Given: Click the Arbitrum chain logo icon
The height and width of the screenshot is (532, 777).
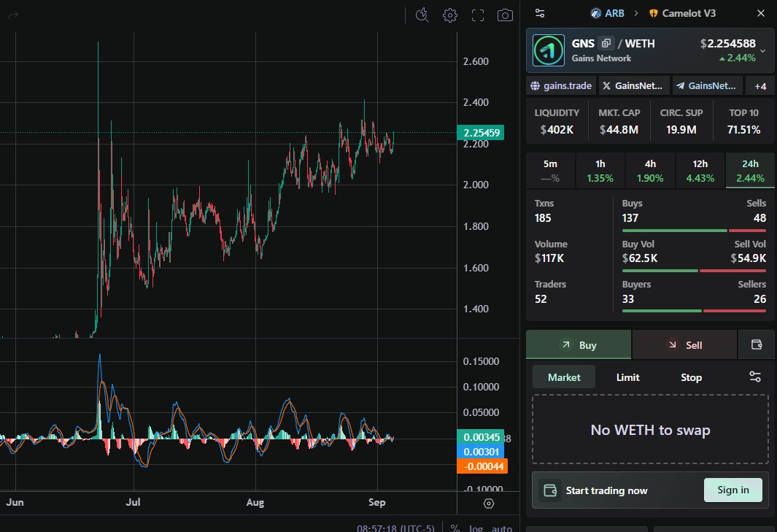Looking at the screenshot, I should point(595,13).
